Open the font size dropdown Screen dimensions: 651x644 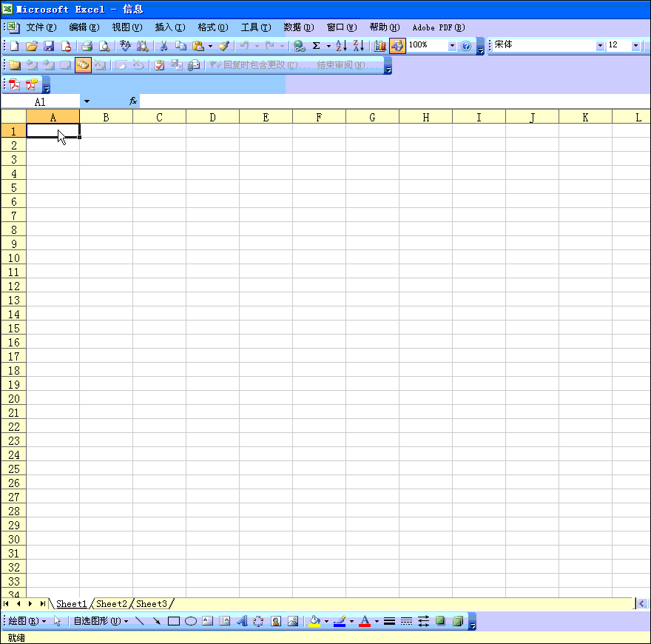click(635, 46)
